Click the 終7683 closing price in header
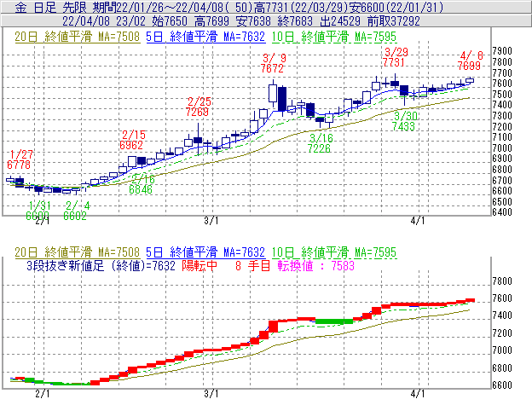The width and height of the screenshot is (532, 405). point(295,21)
